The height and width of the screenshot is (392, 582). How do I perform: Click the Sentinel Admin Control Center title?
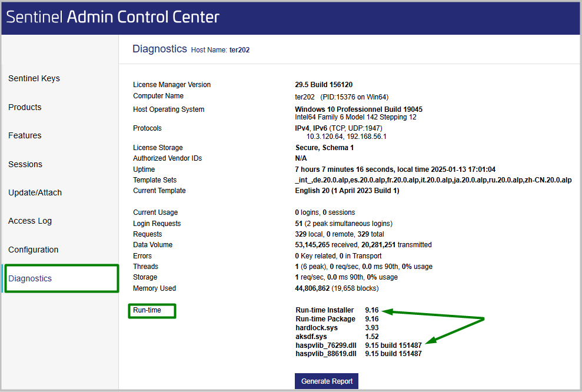(113, 17)
